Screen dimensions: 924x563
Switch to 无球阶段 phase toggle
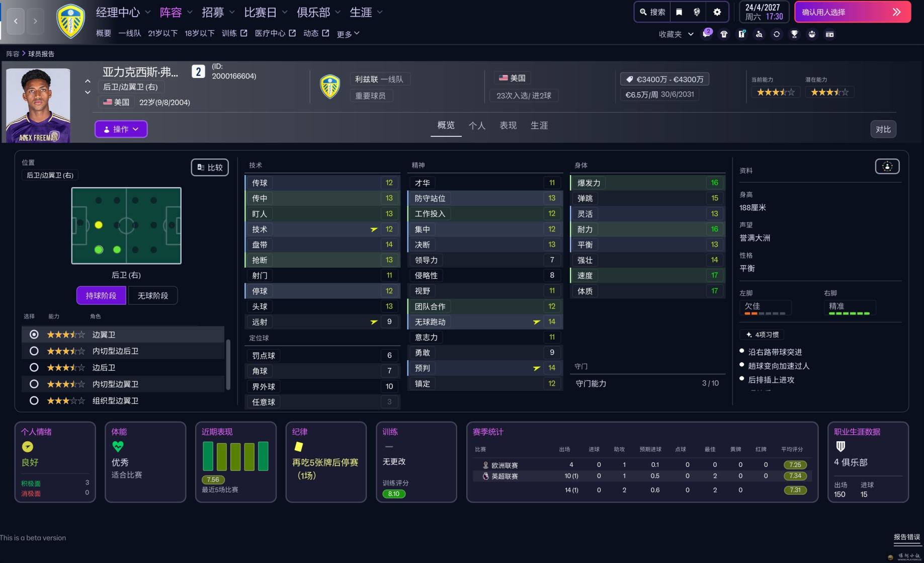pyautogui.click(x=153, y=296)
